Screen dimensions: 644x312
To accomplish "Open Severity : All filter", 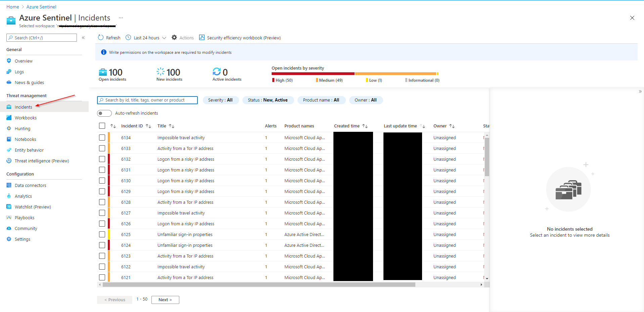I will (220, 100).
